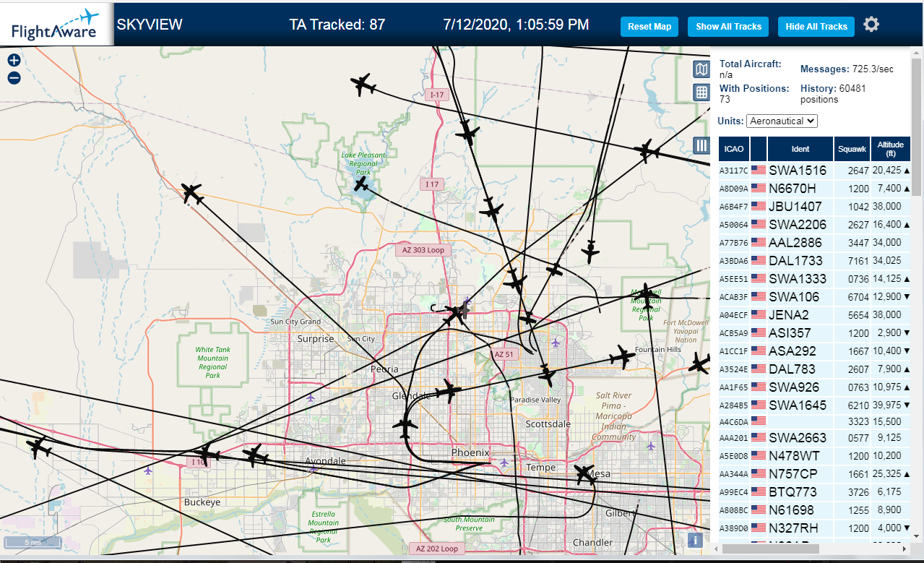The image size is (924, 563).
Task: Select the aircraft icon over Mesa
Action: (x=584, y=474)
